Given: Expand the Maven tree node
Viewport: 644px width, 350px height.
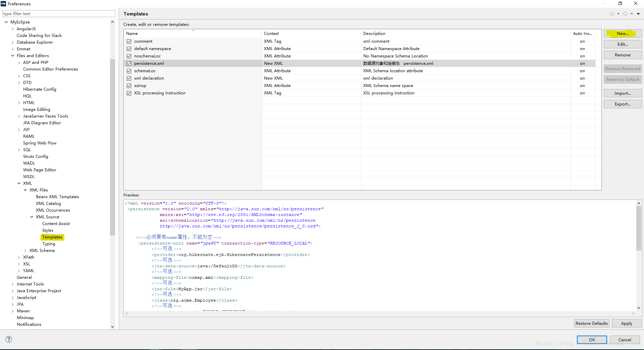Looking at the screenshot, I should click(x=13, y=311).
